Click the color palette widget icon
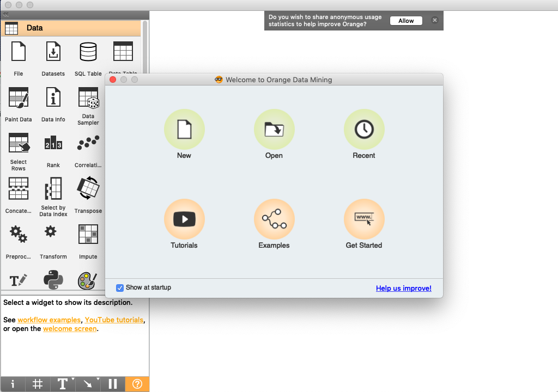558x392 pixels. tap(88, 281)
